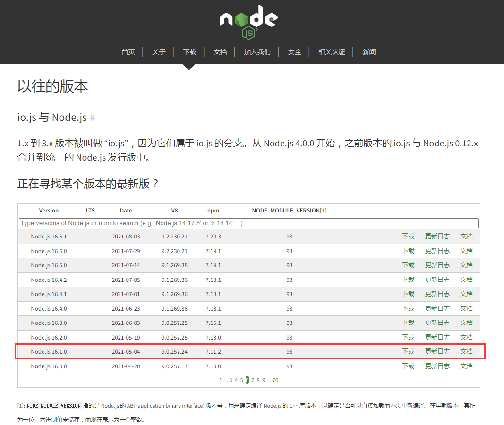This screenshot has width=504, height=425.
Task: Open 文档 for Node.js 16.4.0
Action: [466, 309]
